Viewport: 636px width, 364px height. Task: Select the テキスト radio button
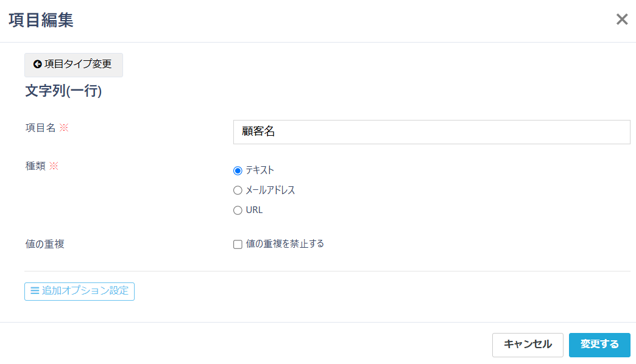tap(237, 170)
